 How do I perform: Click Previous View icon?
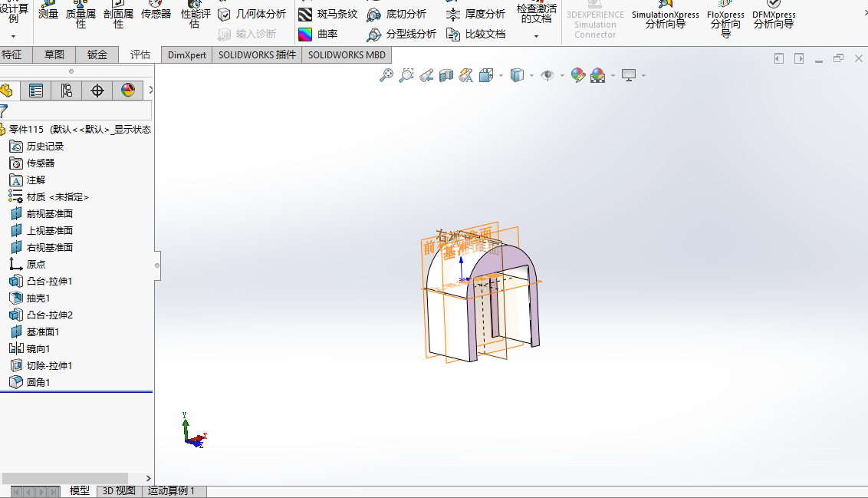point(426,75)
